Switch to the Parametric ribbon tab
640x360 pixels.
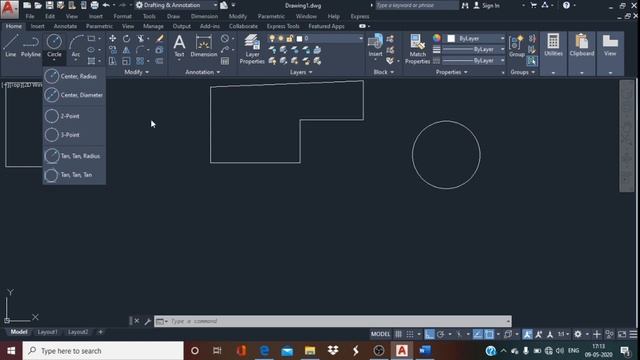point(99,26)
